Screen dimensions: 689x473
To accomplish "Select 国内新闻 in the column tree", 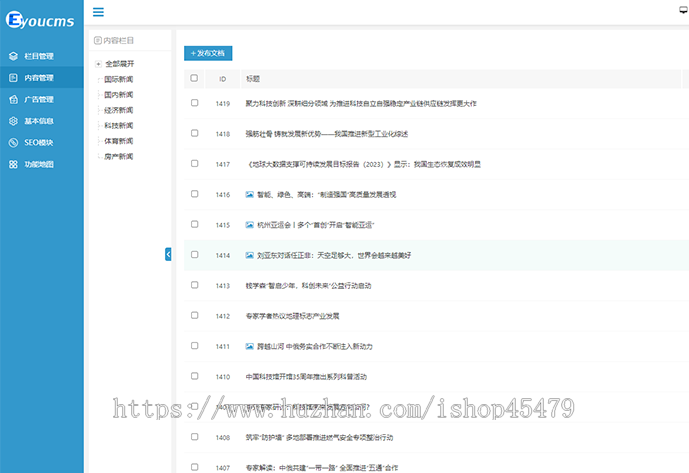I will click(119, 95).
